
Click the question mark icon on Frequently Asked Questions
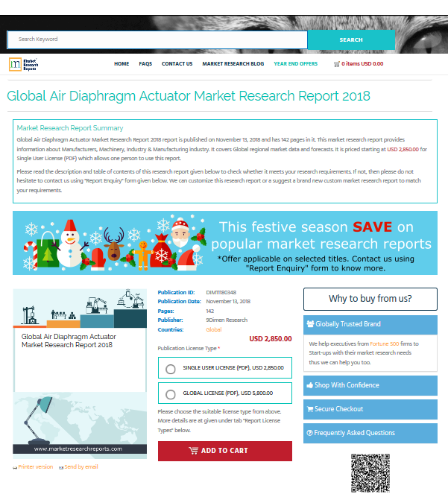310,433
